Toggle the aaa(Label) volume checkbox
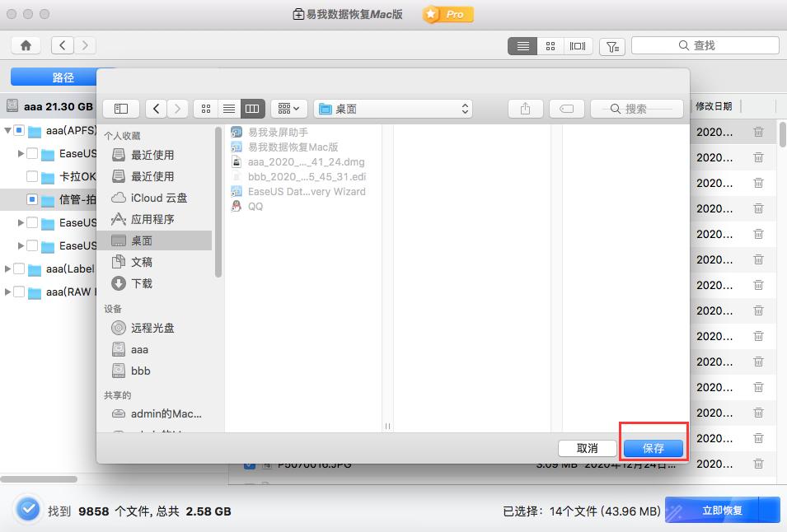The image size is (787, 532). [20, 268]
